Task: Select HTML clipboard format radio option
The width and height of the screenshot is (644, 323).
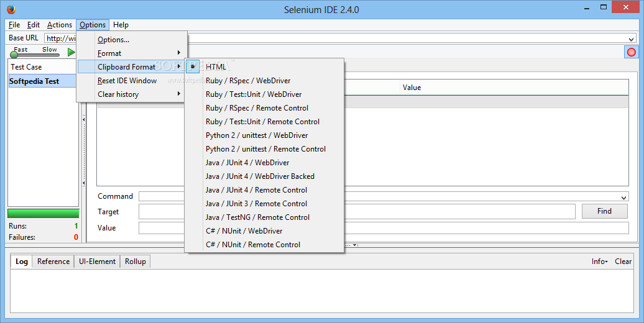Action: pyautogui.click(x=264, y=66)
